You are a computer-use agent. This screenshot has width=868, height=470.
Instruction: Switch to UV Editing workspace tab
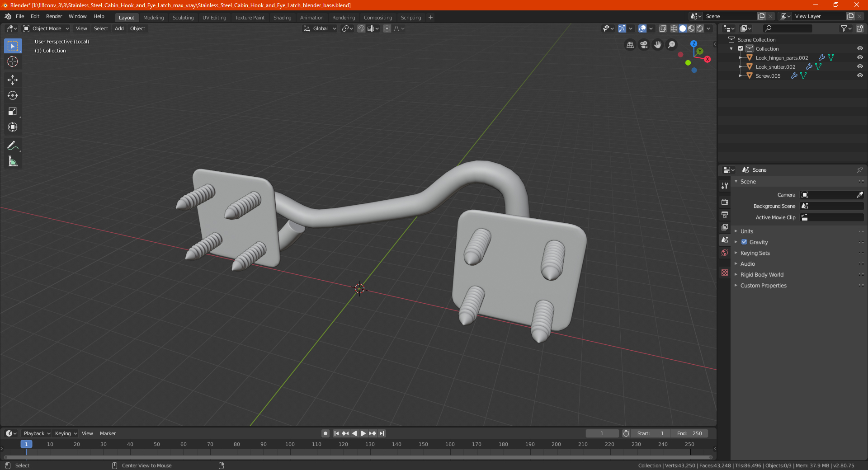click(214, 18)
